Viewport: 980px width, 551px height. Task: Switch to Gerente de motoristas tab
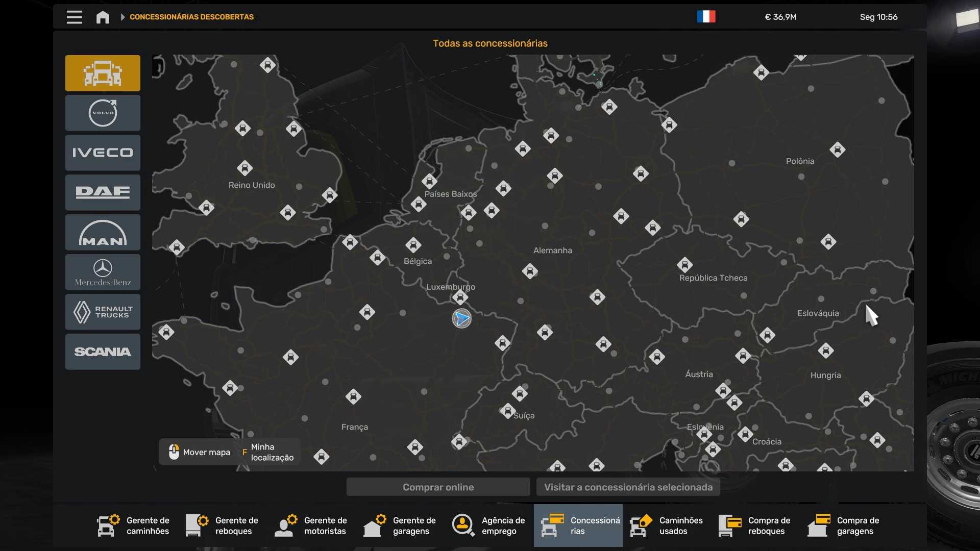point(311,525)
